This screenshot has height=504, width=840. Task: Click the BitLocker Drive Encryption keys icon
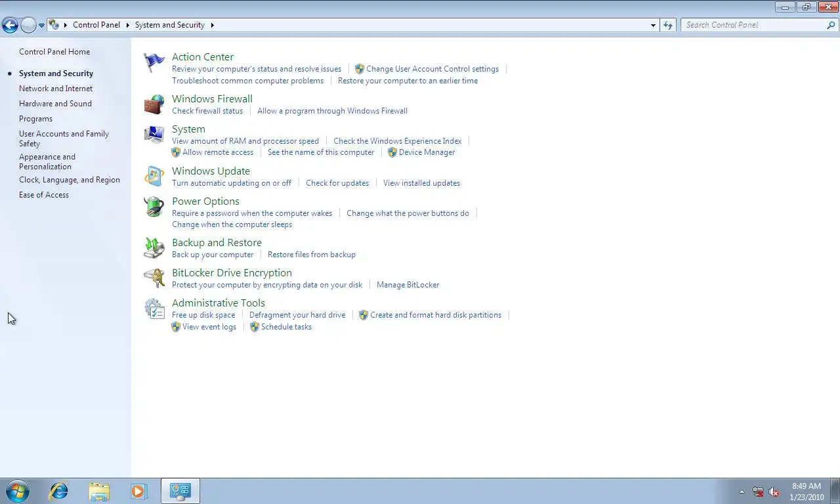click(x=154, y=278)
